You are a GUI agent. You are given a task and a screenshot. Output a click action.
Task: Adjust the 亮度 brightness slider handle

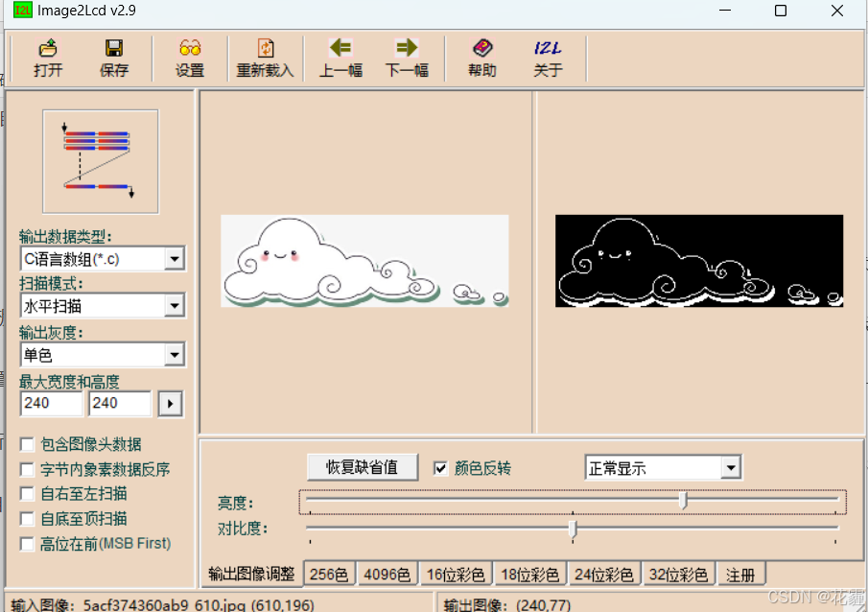tap(683, 500)
